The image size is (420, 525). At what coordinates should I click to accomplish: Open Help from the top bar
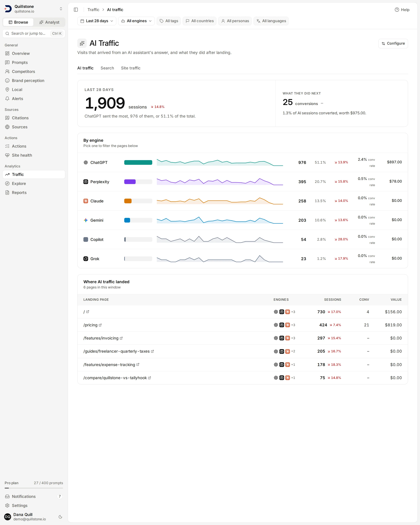(x=402, y=10)
